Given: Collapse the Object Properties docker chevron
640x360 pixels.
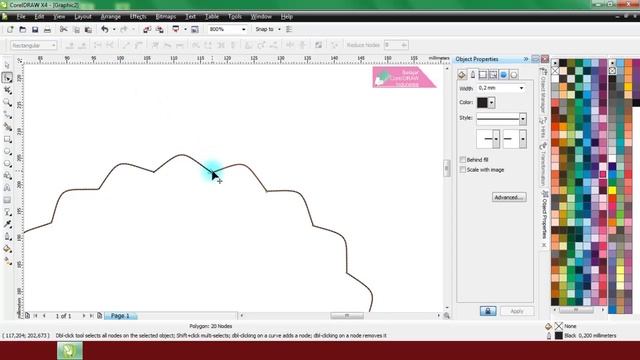Looking at the screenshot, I should 526,59.
